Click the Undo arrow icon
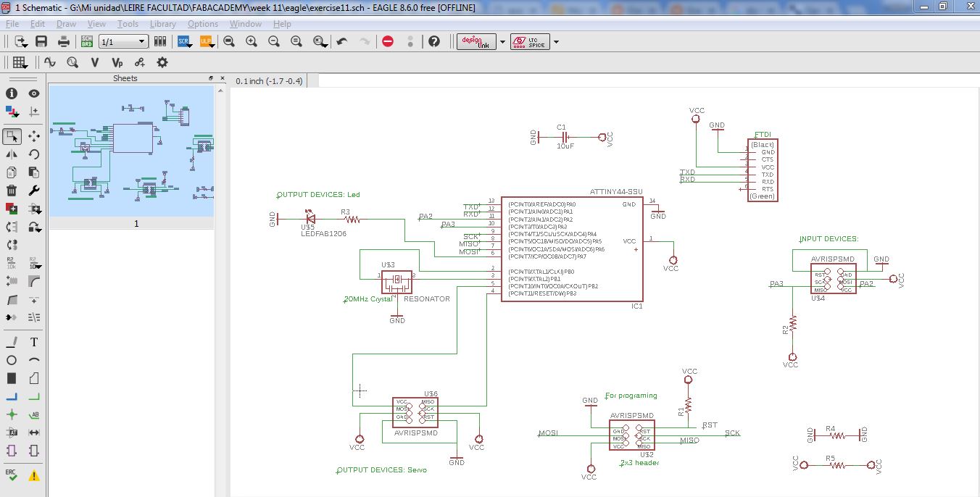The width and height of the screenshot is (980, 497). 342,41
